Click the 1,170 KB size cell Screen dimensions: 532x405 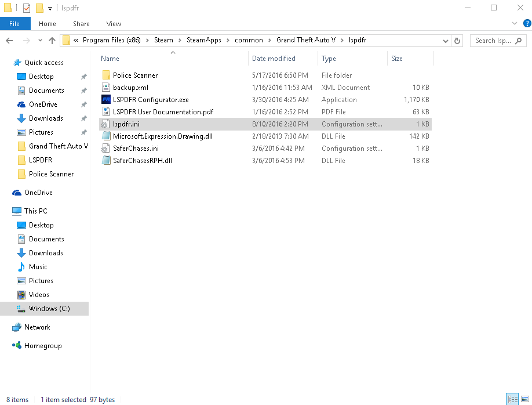(416, 100)
